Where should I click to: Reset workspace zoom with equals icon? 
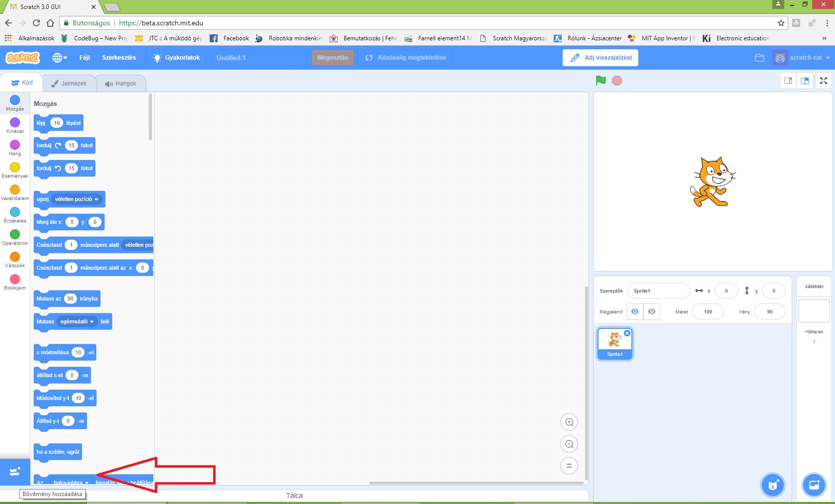569,466
